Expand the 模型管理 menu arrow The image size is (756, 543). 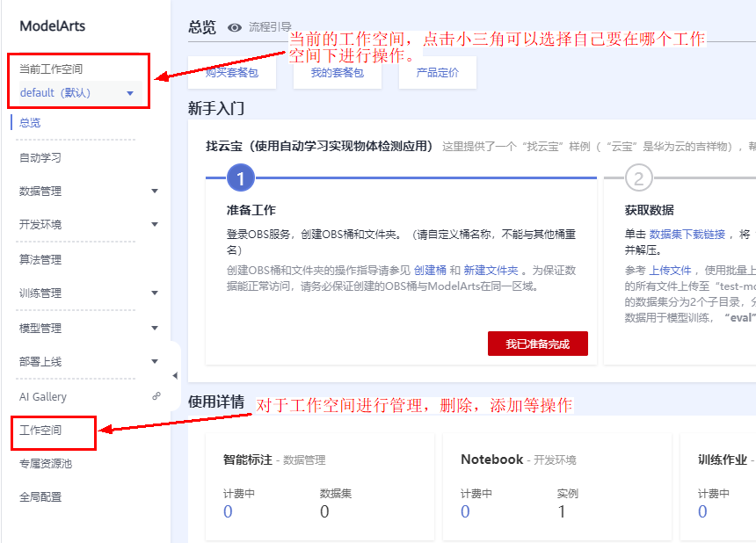[155, 328]
